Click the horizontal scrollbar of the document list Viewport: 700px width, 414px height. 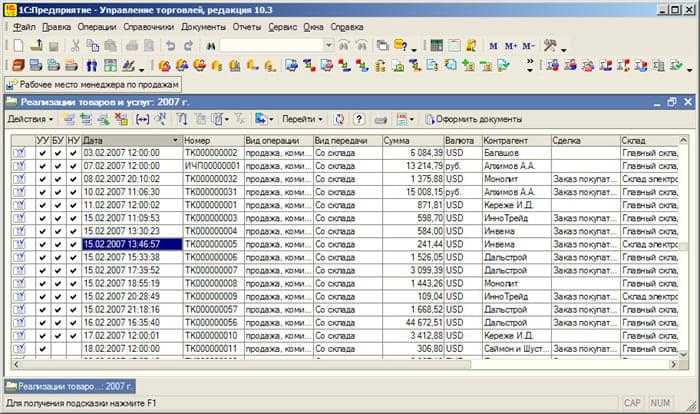(344, 364)
